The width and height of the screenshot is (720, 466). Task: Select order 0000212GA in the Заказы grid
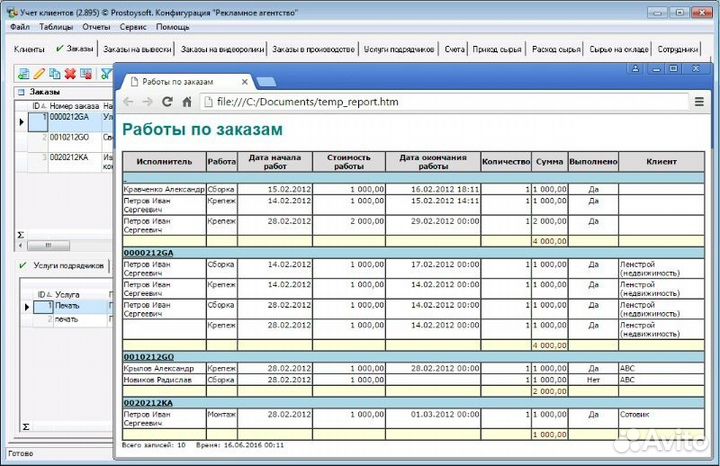coord(69,118)
